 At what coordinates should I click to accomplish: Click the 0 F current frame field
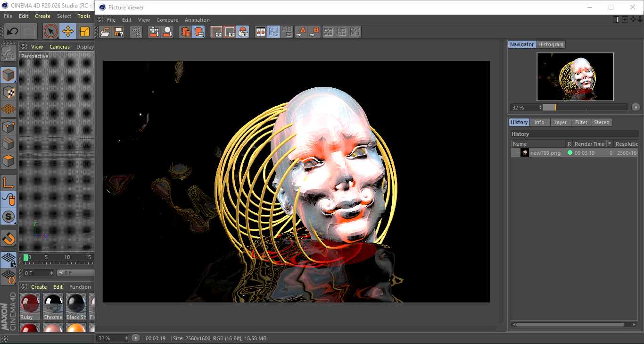click(39, 273)
